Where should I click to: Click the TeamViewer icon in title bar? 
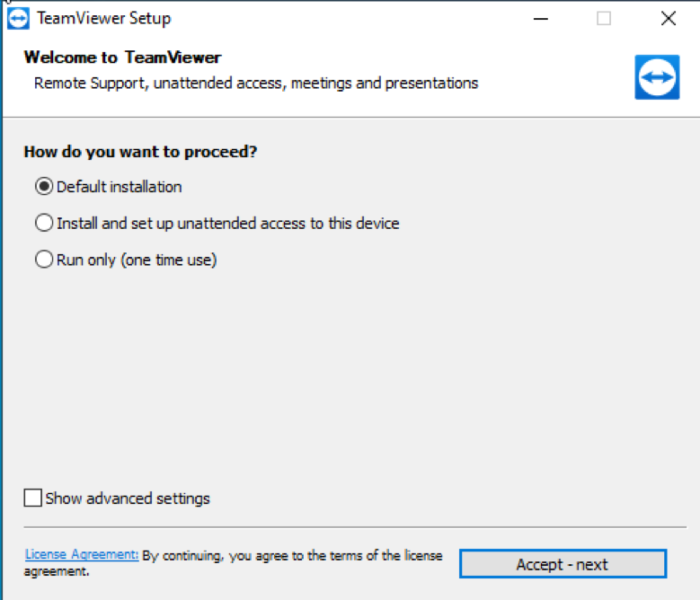[x=18, y=18]
